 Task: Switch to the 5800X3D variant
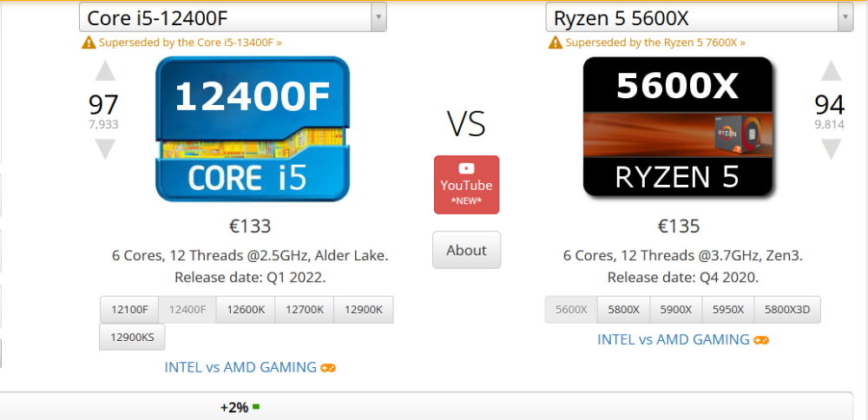coord(787,310)
